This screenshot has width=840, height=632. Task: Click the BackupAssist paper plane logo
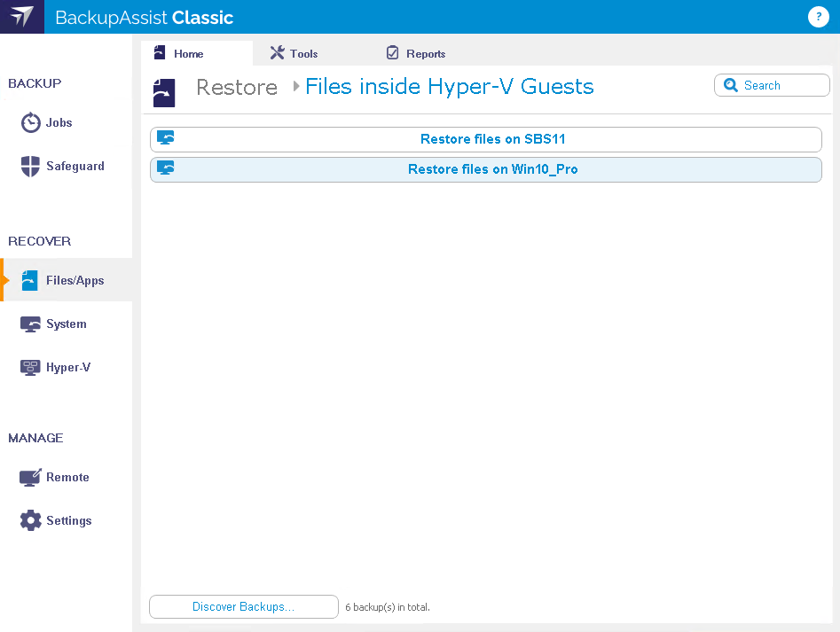pos(22,17)
